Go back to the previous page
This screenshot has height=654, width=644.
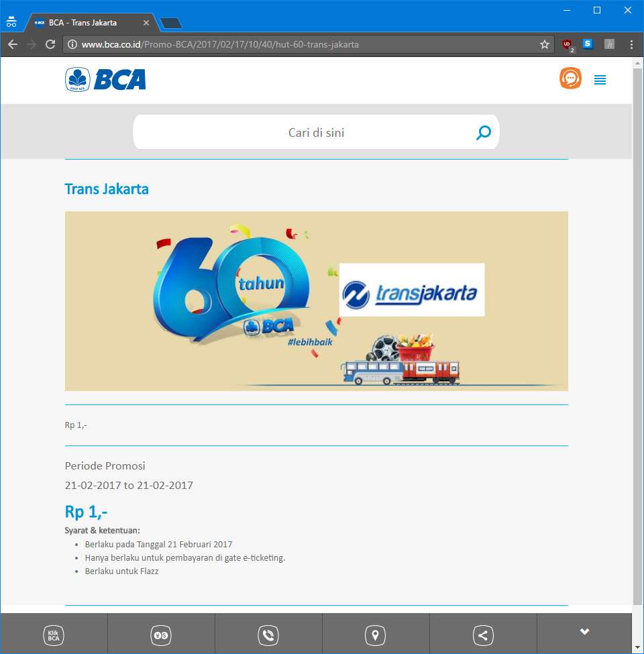[x=13, y=44]
